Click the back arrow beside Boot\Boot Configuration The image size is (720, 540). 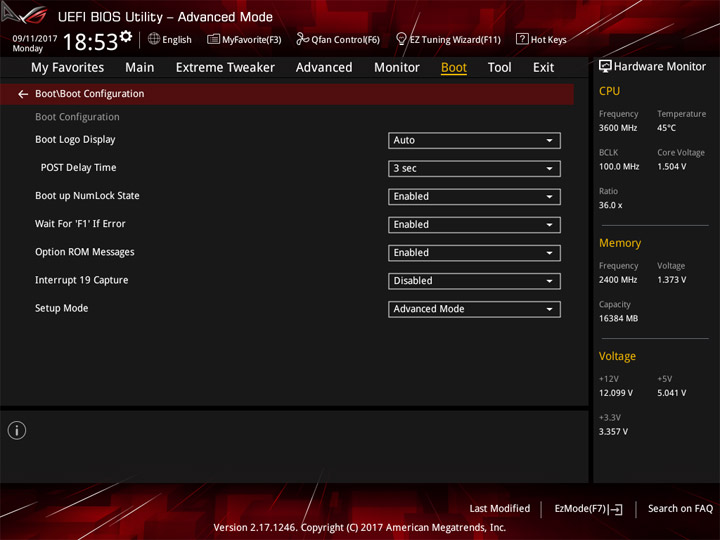(22, 94)
